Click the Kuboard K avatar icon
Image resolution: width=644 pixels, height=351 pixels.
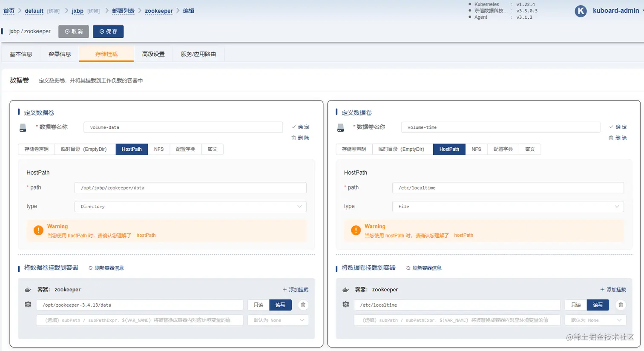tap(581, 11)
